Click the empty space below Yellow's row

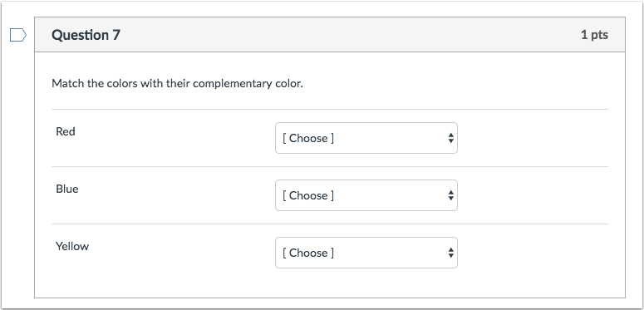tap(330, 285)
